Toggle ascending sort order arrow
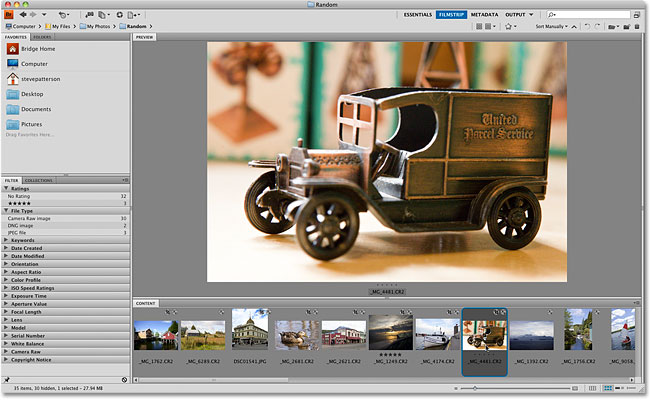Image resolution: width=650 pixels, height=400 pixels. coord(574,27)
